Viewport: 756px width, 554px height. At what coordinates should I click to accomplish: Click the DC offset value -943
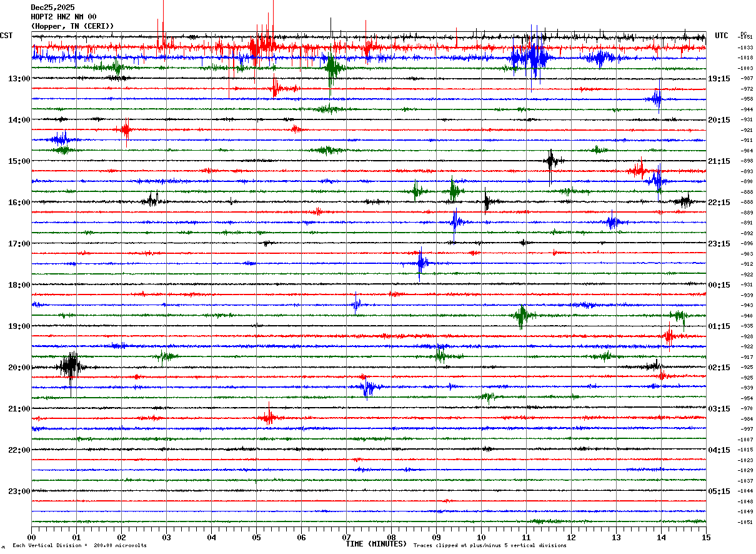click(x=747, y=305)
